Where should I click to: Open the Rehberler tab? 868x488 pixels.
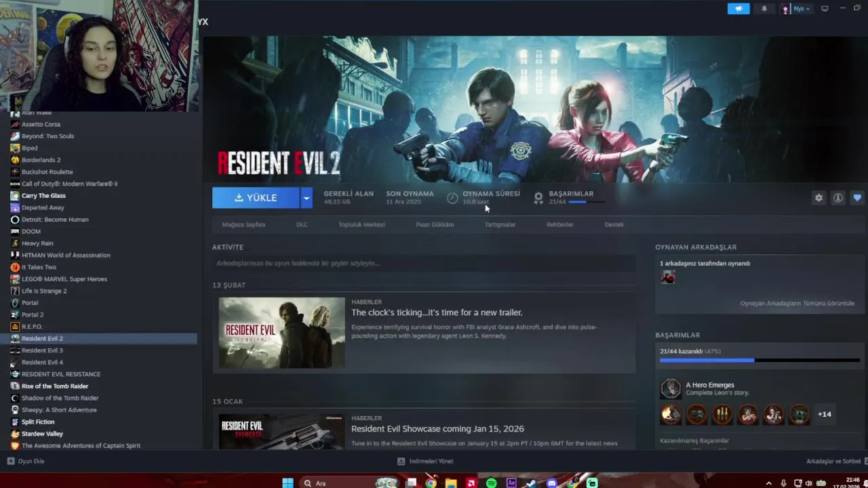[560, 224]
